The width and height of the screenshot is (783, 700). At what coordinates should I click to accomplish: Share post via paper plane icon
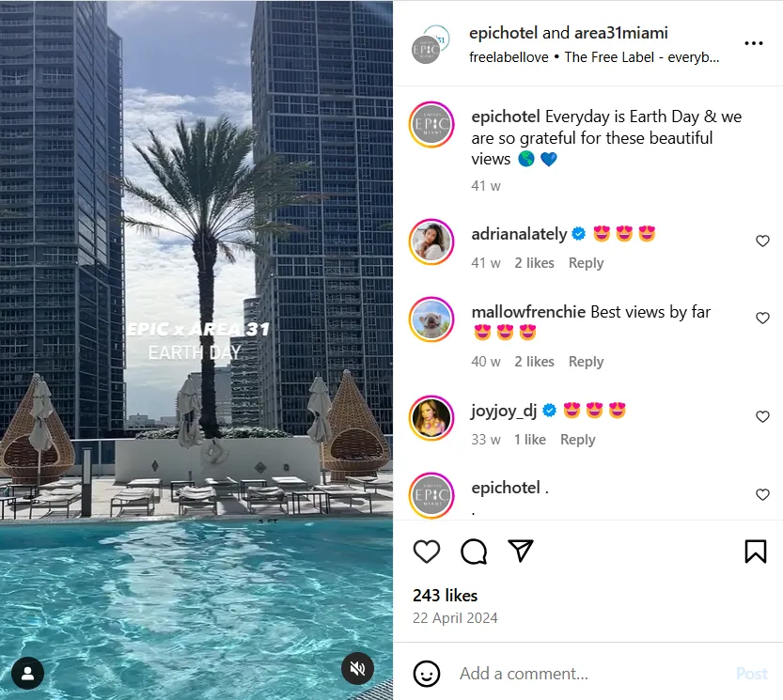521,551
